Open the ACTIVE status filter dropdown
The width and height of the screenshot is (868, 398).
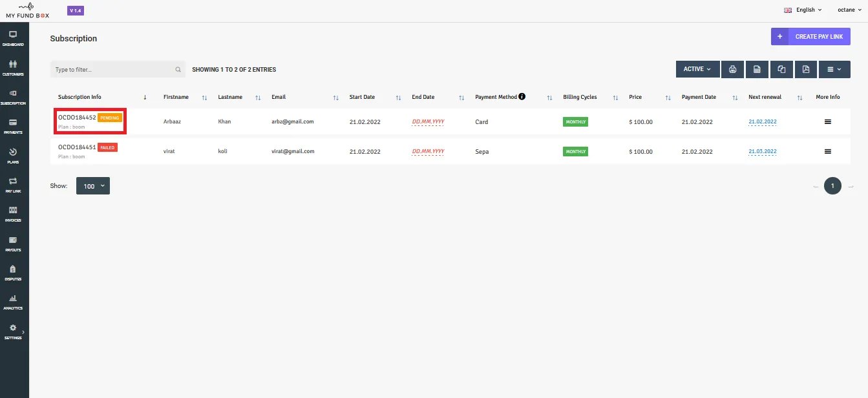tap(697, 69)
